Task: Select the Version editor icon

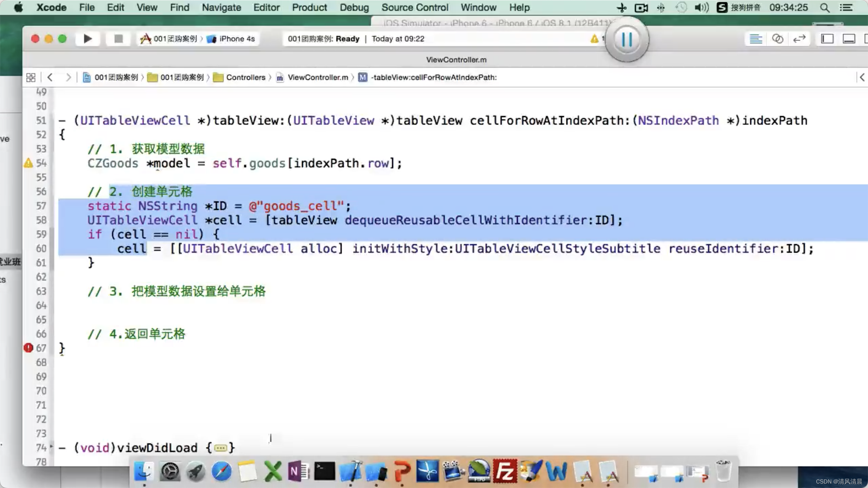Action: click(x=799, y=39)
